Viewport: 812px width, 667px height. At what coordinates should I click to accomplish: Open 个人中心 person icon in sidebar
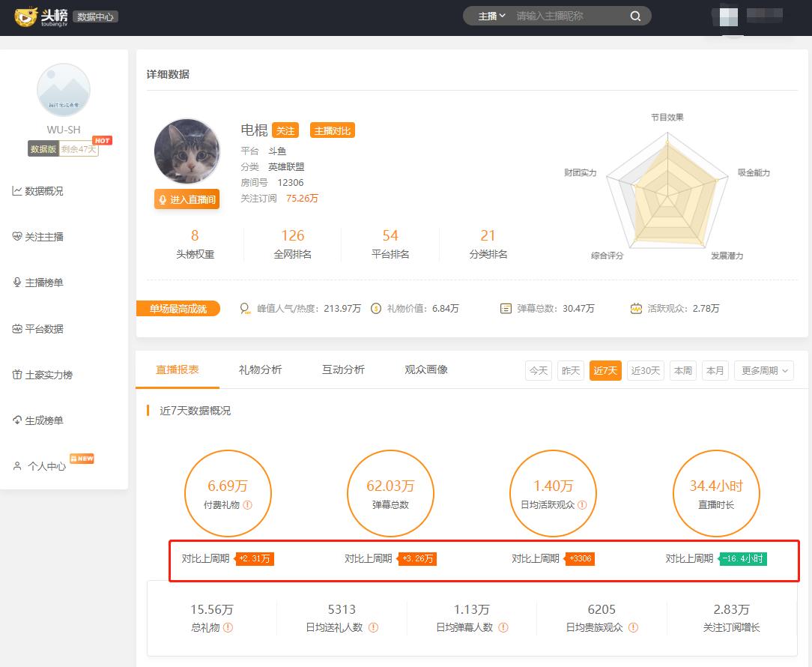pyautogui.click(x=16, y=465)
